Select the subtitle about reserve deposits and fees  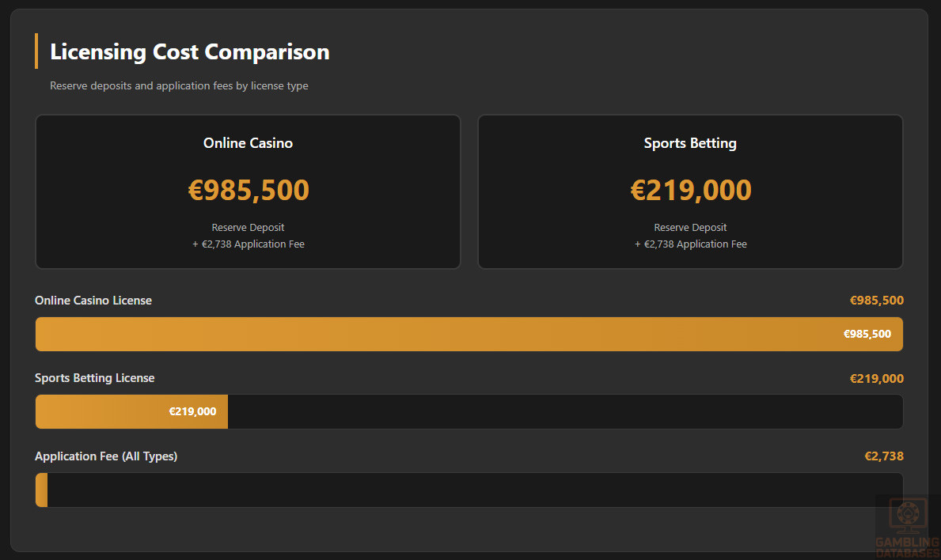point(179,85)
